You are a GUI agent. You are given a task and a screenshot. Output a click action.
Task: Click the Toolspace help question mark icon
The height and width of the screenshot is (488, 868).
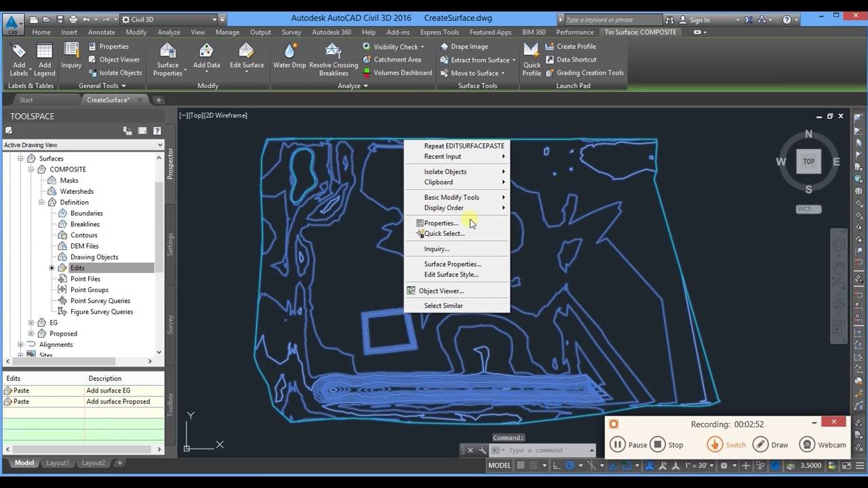(x=157, y=131)
